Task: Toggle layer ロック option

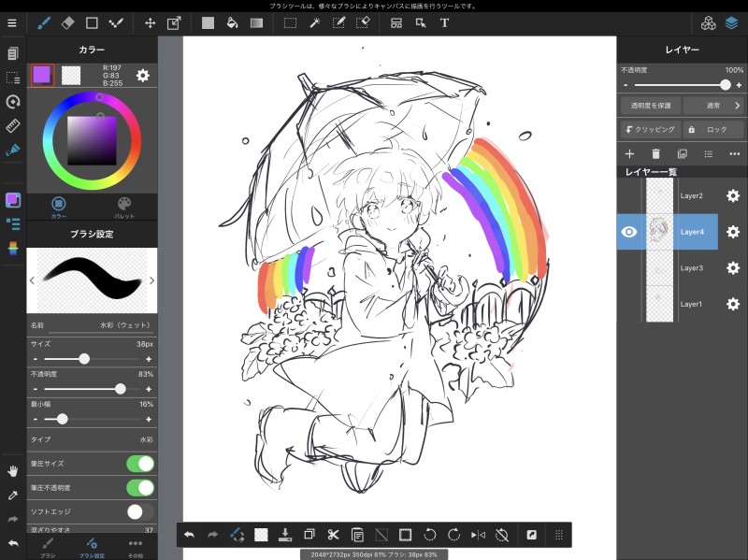Action: [713, 129]
